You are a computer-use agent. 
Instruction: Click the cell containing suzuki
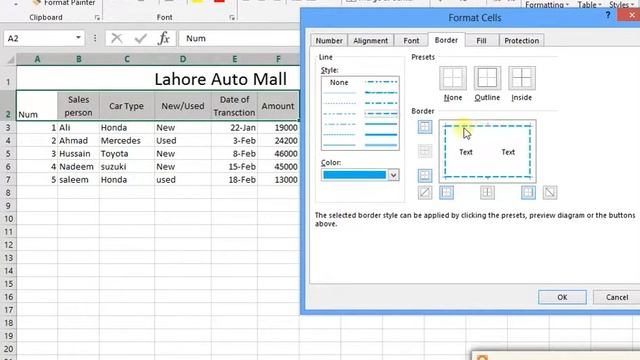click(127, 167)
